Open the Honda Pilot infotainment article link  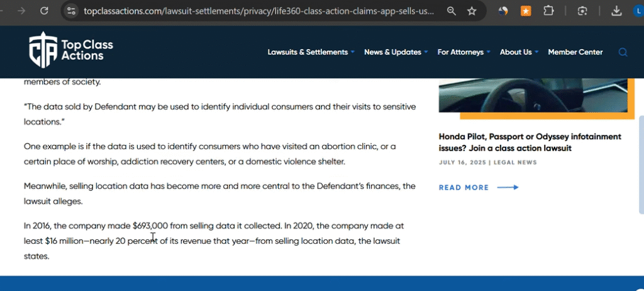coord(530,142)
